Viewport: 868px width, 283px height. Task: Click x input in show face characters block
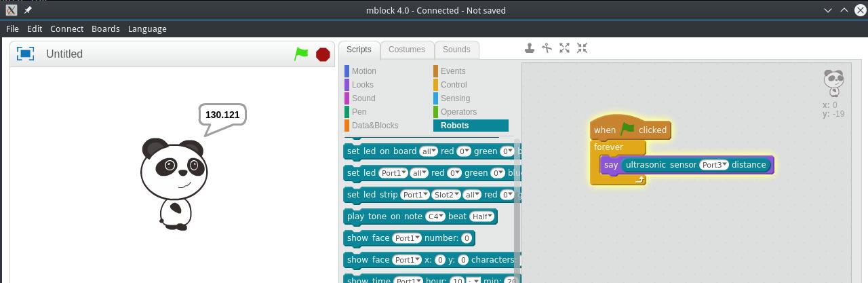coord(440,260)
